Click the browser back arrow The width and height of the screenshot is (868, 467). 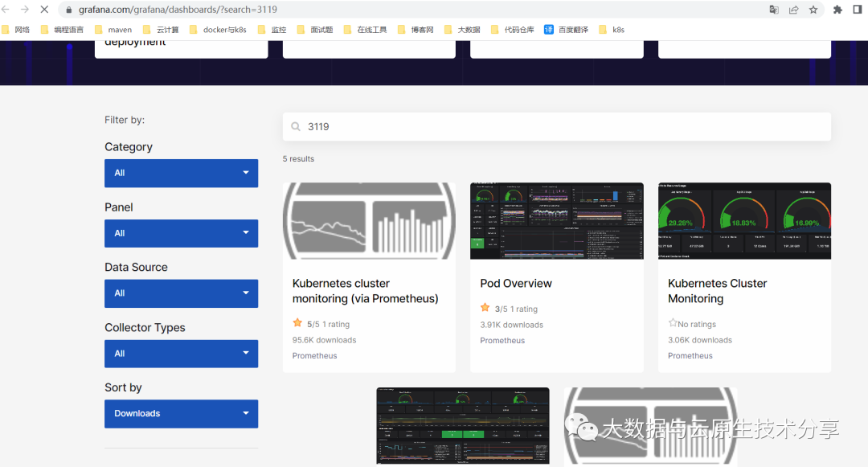(x=6, y=10)
